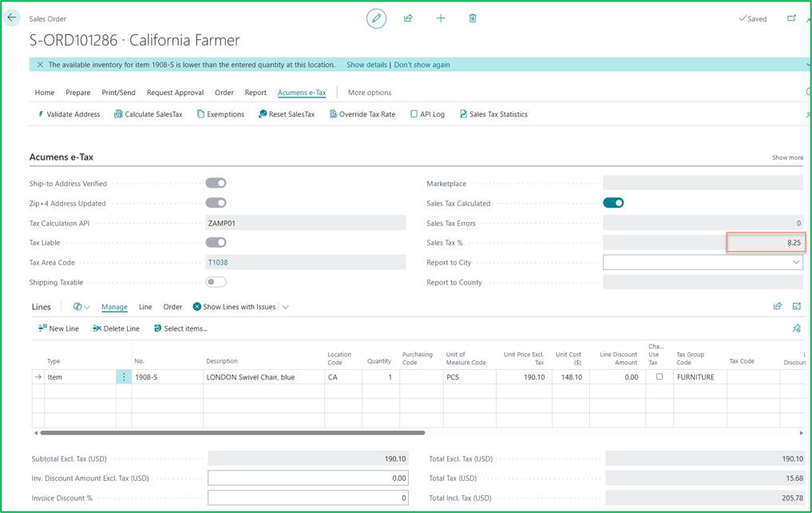
Task: Click Delete Line button
Action: (x=116, y=328)
